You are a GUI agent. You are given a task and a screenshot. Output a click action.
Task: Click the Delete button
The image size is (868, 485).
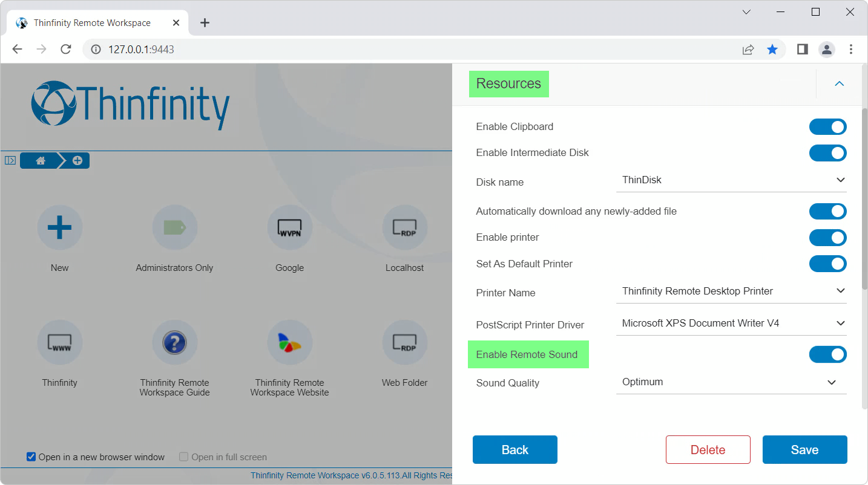coord(708,450)
